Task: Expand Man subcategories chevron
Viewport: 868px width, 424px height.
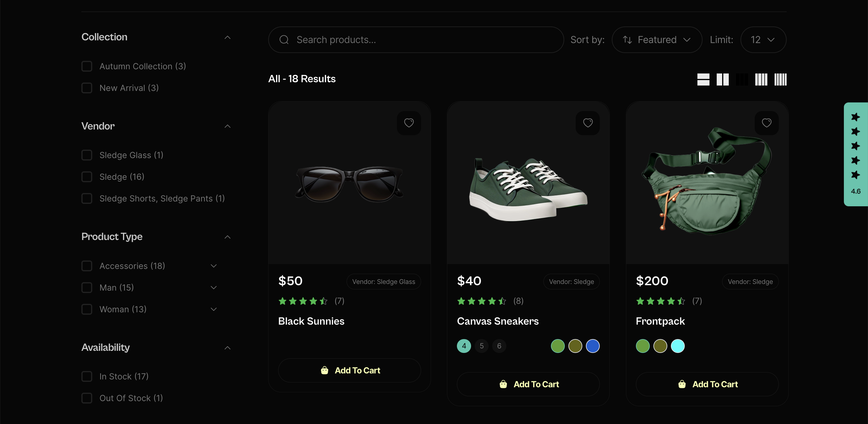Action: (214, 288)
